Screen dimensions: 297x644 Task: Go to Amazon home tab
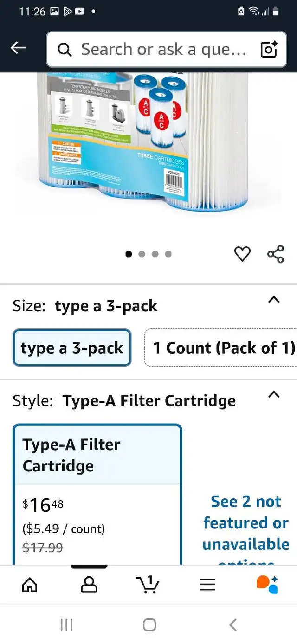(30, 585)
